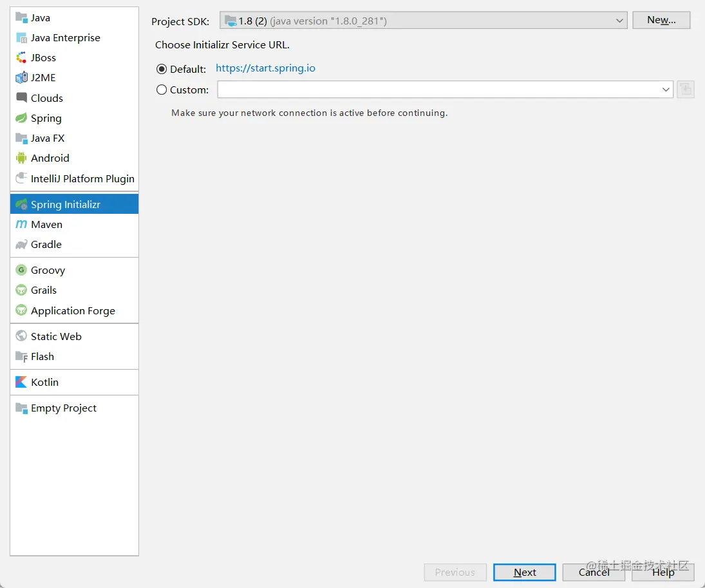Click the Cancel button
This screenshot has height=588, width=705.
(594, 573)
